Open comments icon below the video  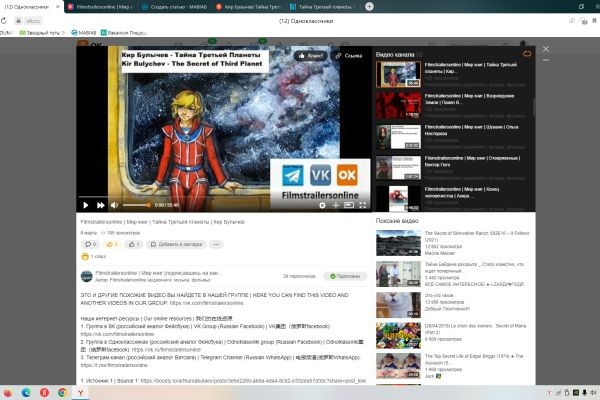[90, 244]
